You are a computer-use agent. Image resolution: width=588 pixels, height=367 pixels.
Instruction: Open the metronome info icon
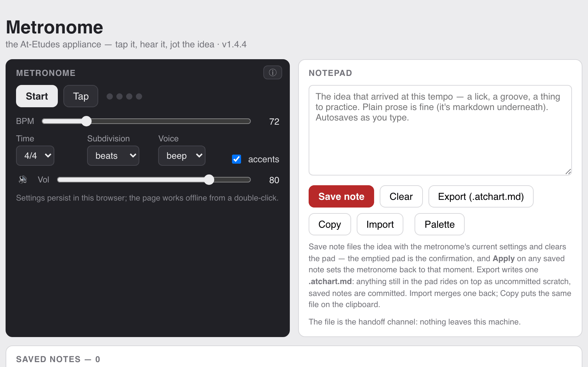click(x=272, y=72)
